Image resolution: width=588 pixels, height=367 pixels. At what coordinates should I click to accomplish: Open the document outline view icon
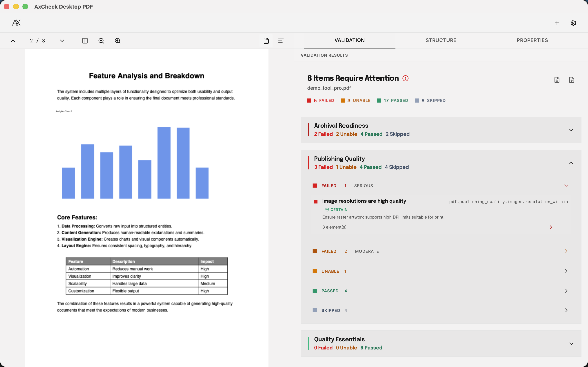click(x=281, y=41)
